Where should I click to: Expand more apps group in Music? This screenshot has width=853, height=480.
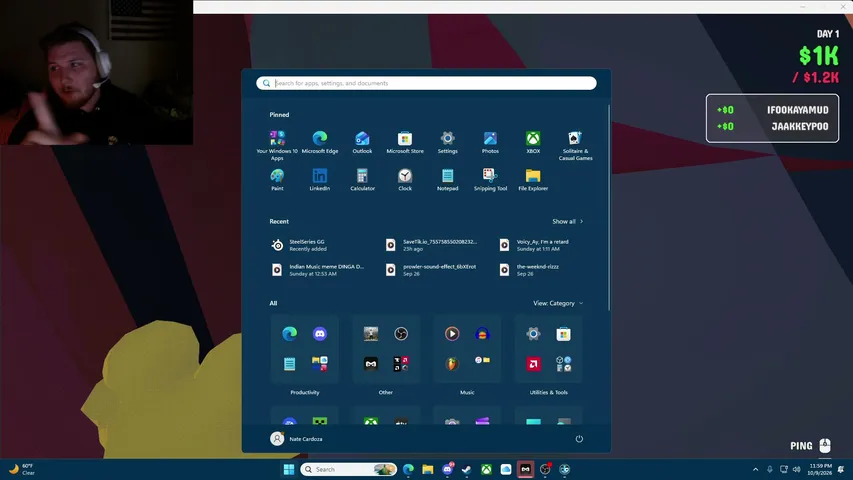tap(482, 362)
